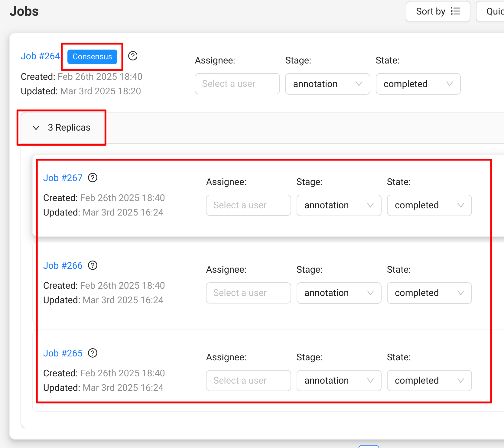Click Assignee field for Job #266
The image size is (504, 448).
[x=248, y=293]
